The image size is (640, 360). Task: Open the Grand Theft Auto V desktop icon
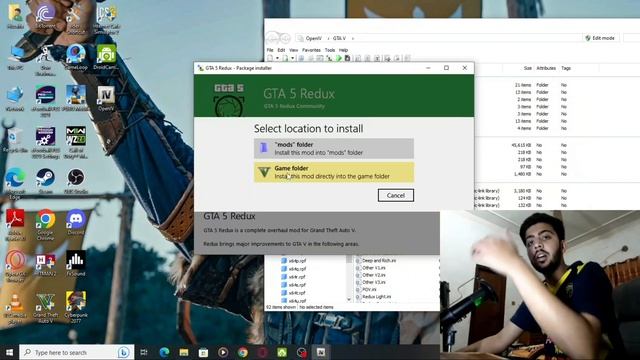pyautogui.click(x=45, y=308)
